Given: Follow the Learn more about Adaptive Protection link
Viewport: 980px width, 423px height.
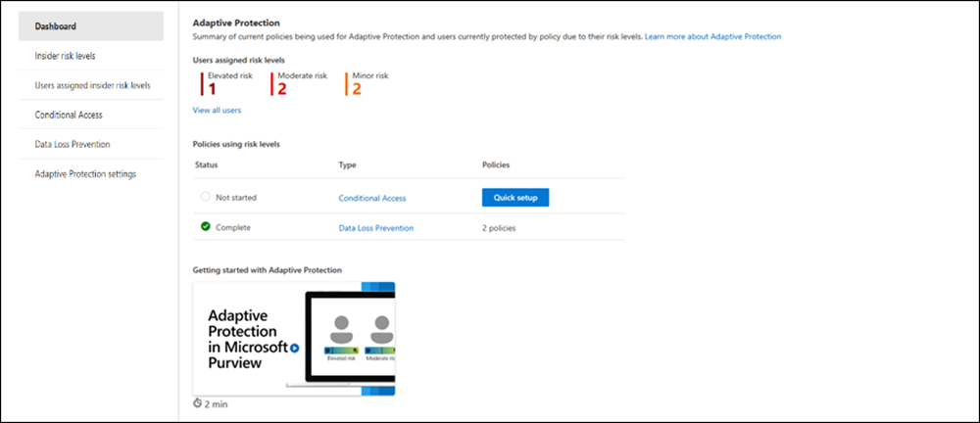Looking at the screenshot, I should (712, 37).
